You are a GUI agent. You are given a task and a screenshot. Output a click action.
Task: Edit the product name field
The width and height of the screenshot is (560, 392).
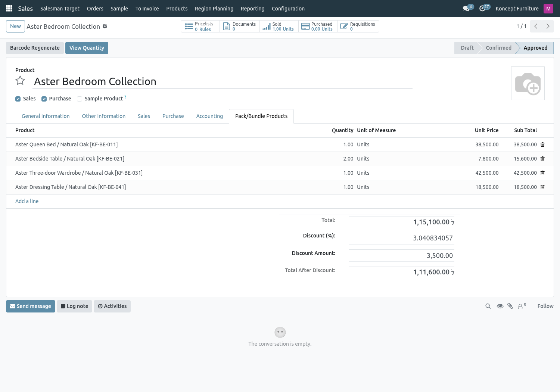(x=223, y=81)
